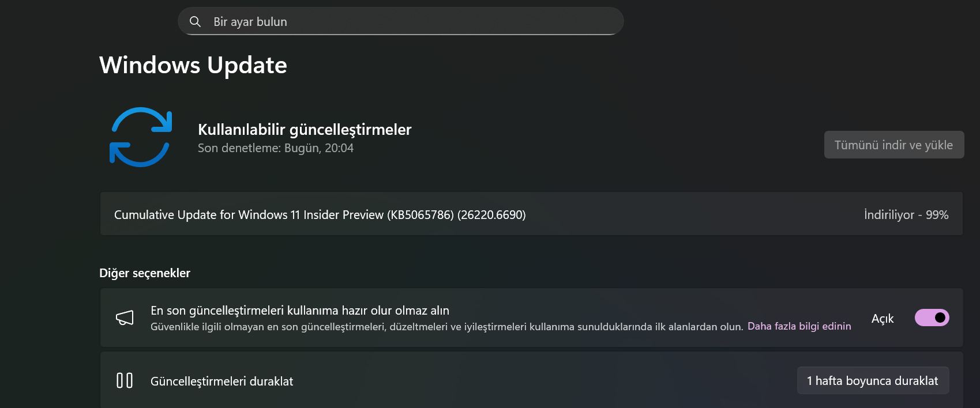Click the blue Windows Update sync icon
Image resolution: width=980 pixels, height=408 pixels.
(x=141, y=137)
